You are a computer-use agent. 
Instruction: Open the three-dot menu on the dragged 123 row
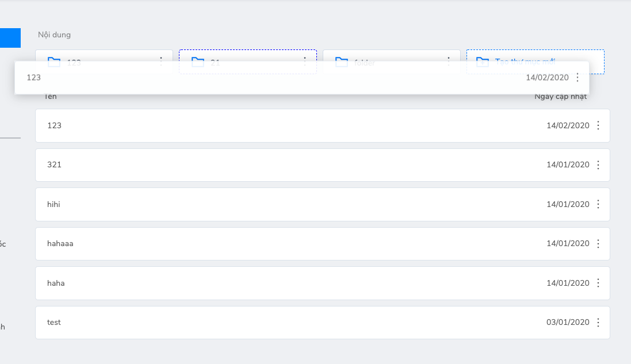(x=578, y=78)
